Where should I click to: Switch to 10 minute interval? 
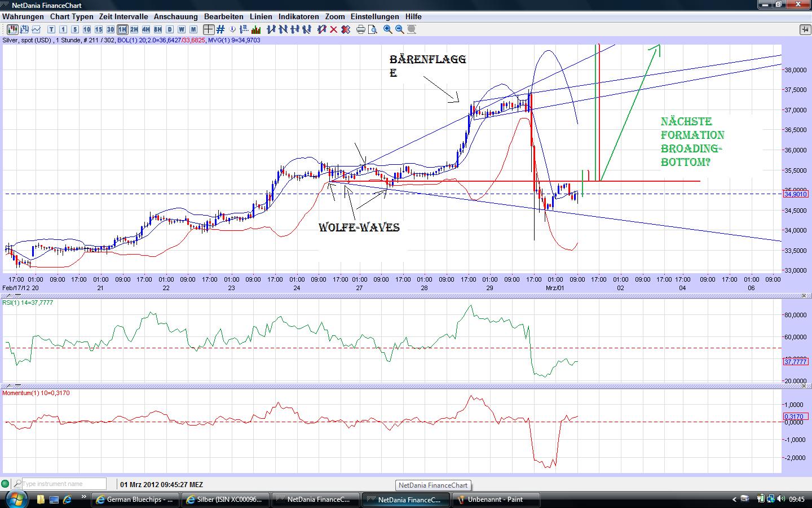pos(87,29)
